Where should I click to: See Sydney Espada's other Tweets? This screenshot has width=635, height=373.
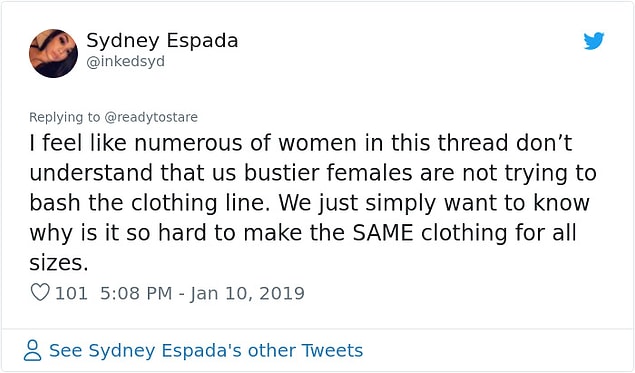coord(206,351)
